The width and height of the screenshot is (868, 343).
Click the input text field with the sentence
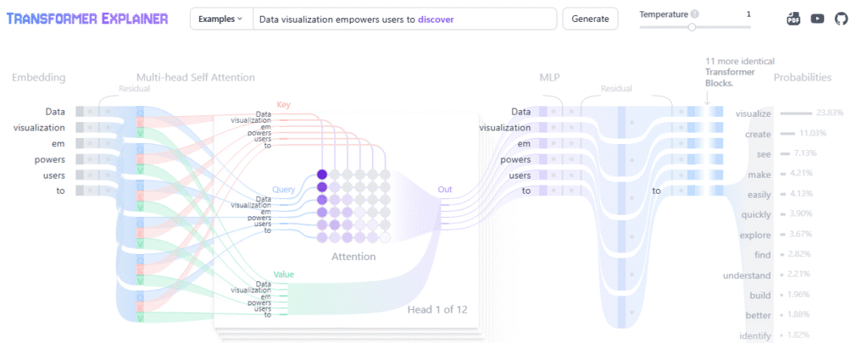click(404, 19)
